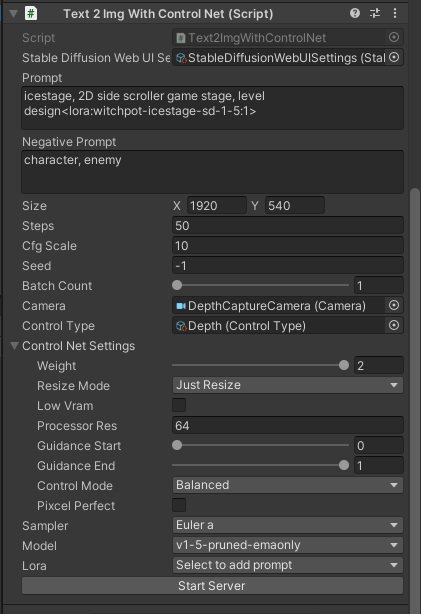Open the Sampler Euler a dropdown
The image size is (421, 614).
pyautogui.click(x=287, y=525)
